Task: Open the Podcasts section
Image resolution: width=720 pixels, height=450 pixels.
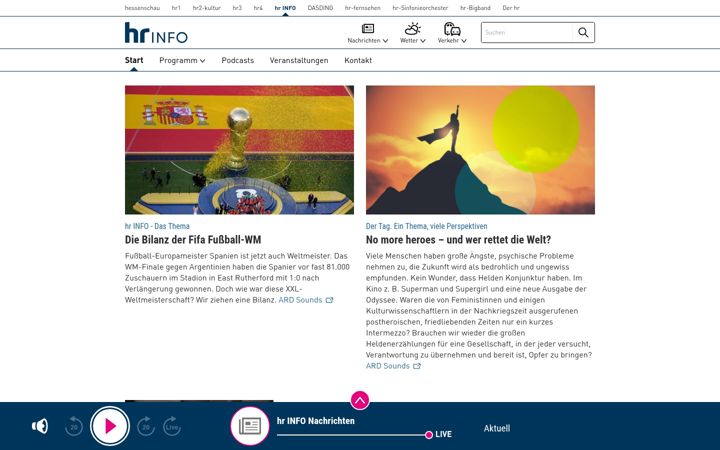Action: coord(237,61)
